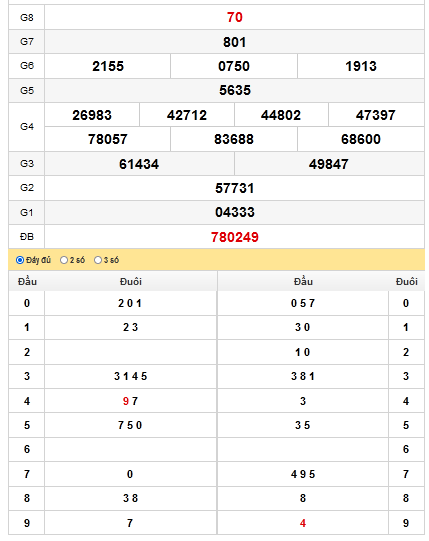
Task: Click the G8 prize number 70
Action: tap(235, 17)
